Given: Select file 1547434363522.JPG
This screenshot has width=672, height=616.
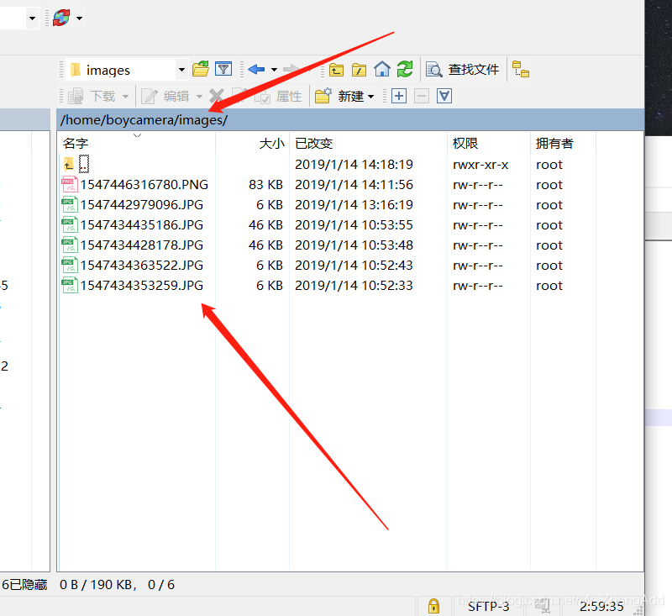Looking at the screenshot, I should click(141, 265).
